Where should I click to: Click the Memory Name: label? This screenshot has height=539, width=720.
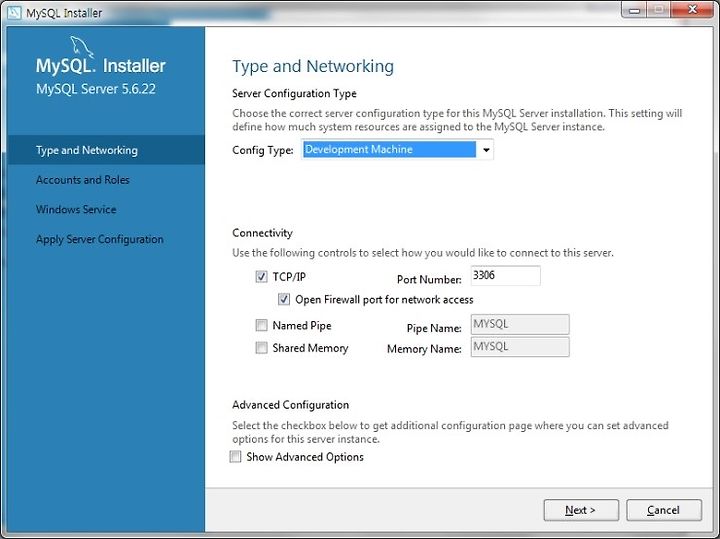(x=424, y=349)
